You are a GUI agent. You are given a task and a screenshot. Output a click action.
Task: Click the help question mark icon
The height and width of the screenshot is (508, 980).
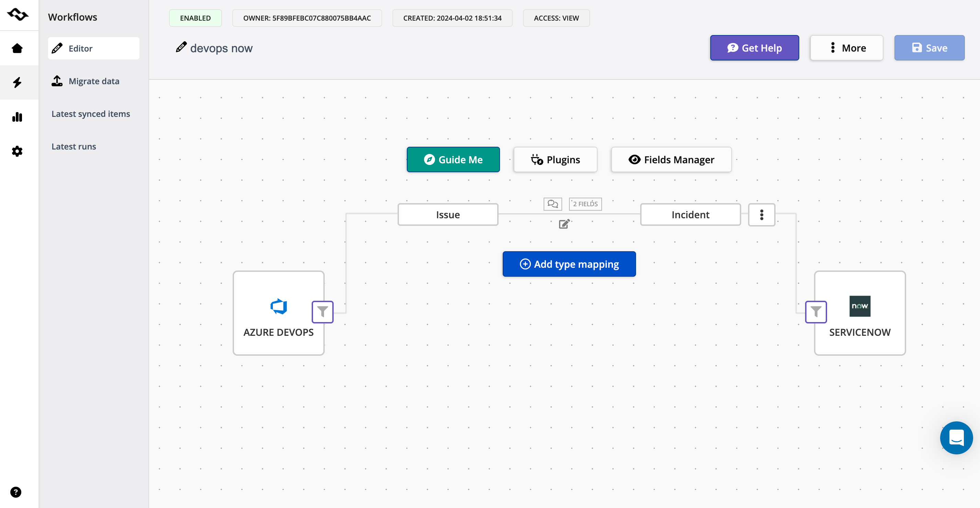15,492
